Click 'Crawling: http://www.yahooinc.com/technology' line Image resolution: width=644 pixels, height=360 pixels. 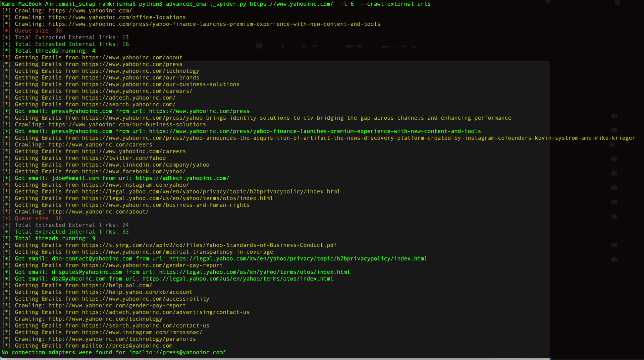(x=82, y=319)
